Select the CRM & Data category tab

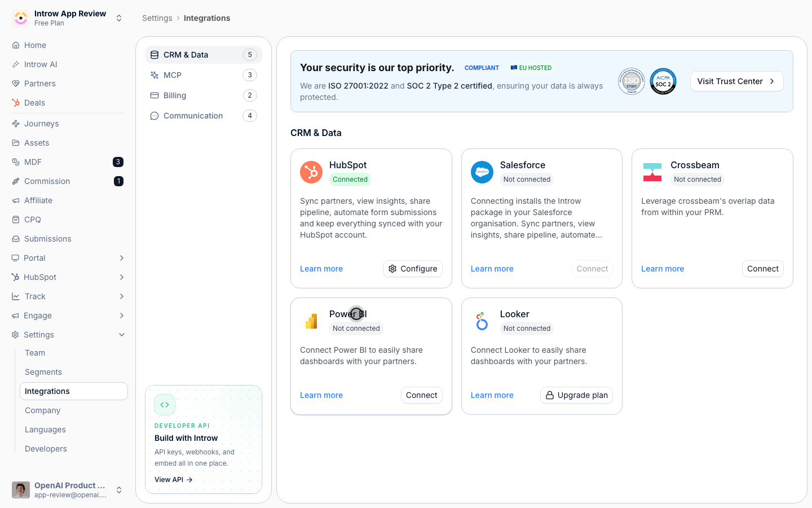pos(204,55)
